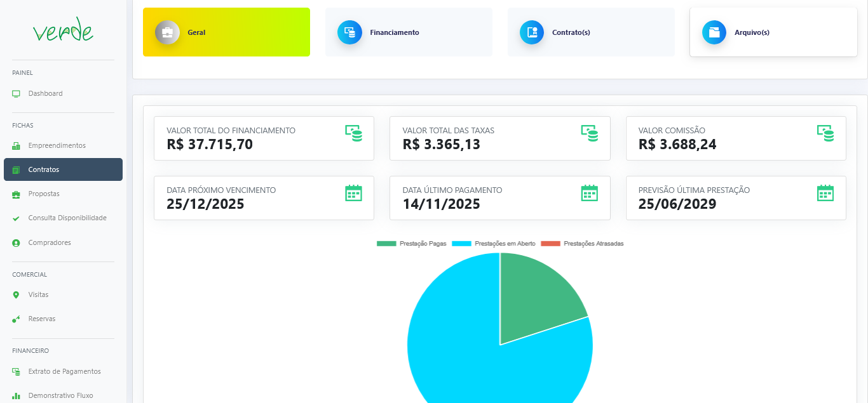
Task: Click money icon in Valor Total das Taxas card
Action: pos(589,133)
